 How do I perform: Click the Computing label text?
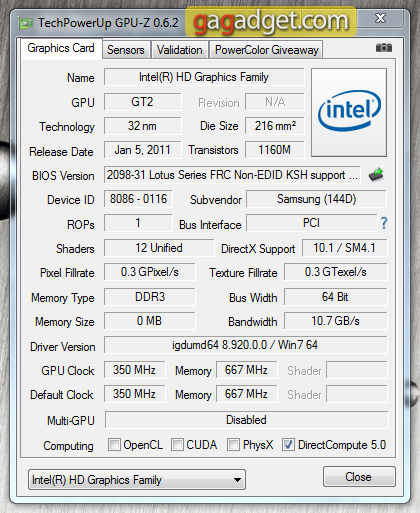click(x=68, y=446)
